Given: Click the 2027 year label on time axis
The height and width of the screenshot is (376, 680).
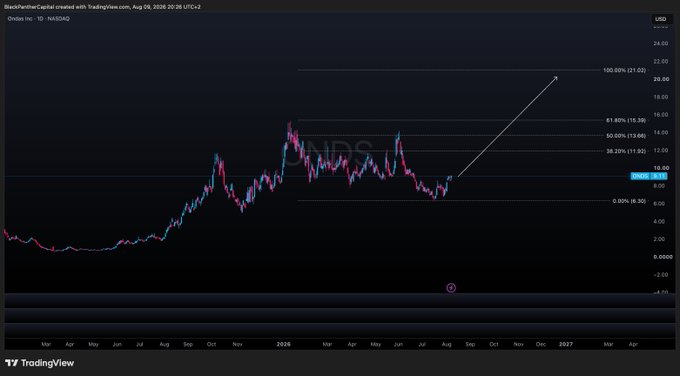Looking at the screenshot, I should click(x=566, y=344).
